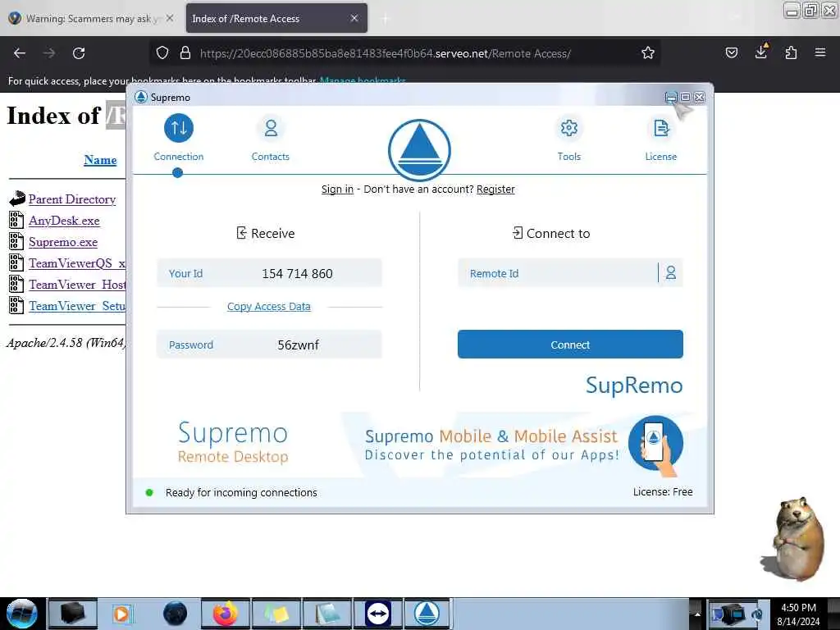This screenshot has width=840, height=630.
Task: Click the black box taskbar icon
Action: 72,614
